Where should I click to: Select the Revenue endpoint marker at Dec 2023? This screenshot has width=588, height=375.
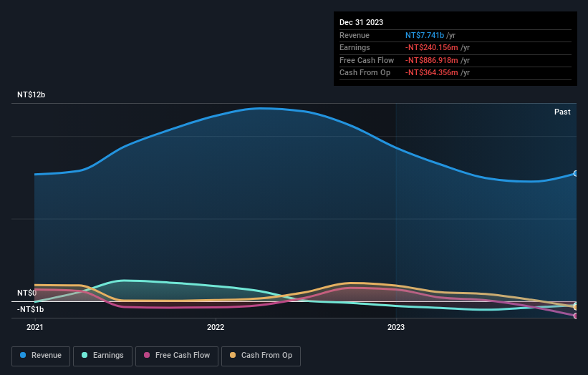(576, 173)
